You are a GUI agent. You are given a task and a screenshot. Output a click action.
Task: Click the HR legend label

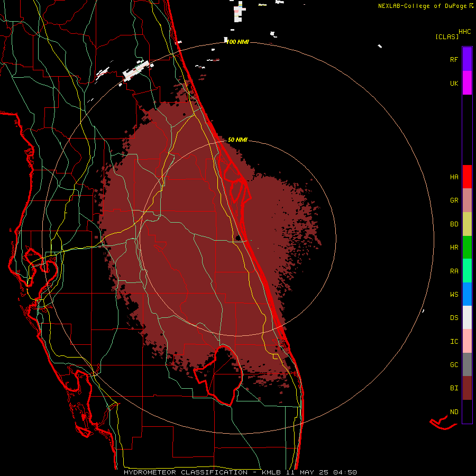pos(454,248)
